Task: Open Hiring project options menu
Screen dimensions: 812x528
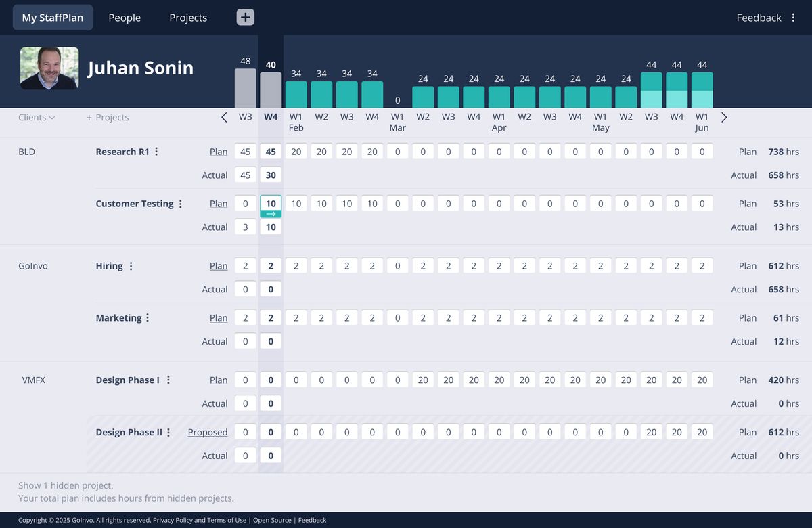Action: (131, 266)
